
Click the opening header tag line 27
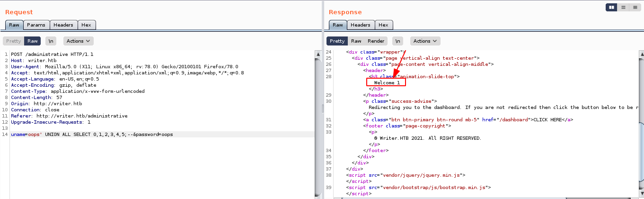tap(374, 70)
